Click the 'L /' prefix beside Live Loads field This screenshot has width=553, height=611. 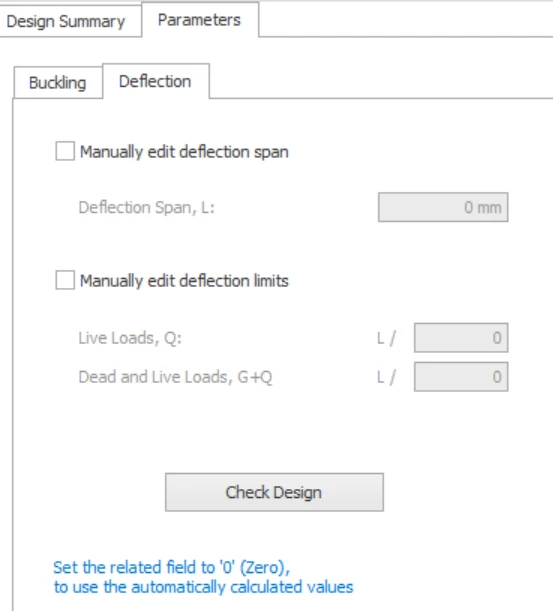[387, 338]
